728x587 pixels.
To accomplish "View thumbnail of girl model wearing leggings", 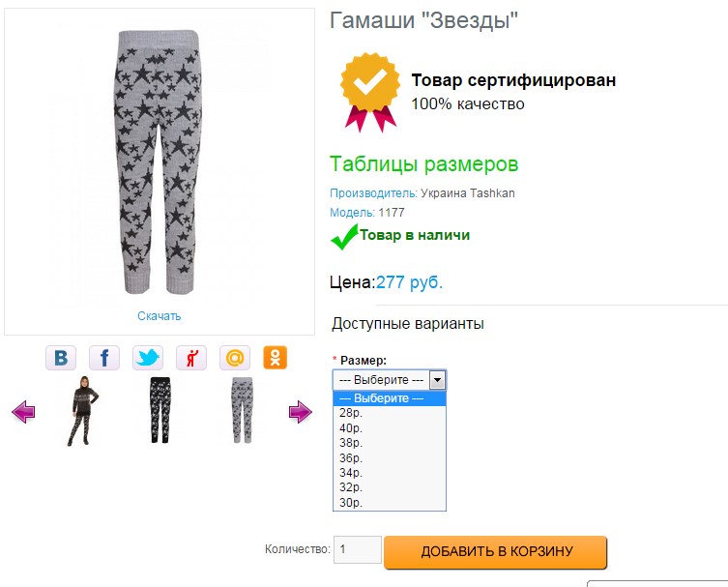I will tap(82, 411).
